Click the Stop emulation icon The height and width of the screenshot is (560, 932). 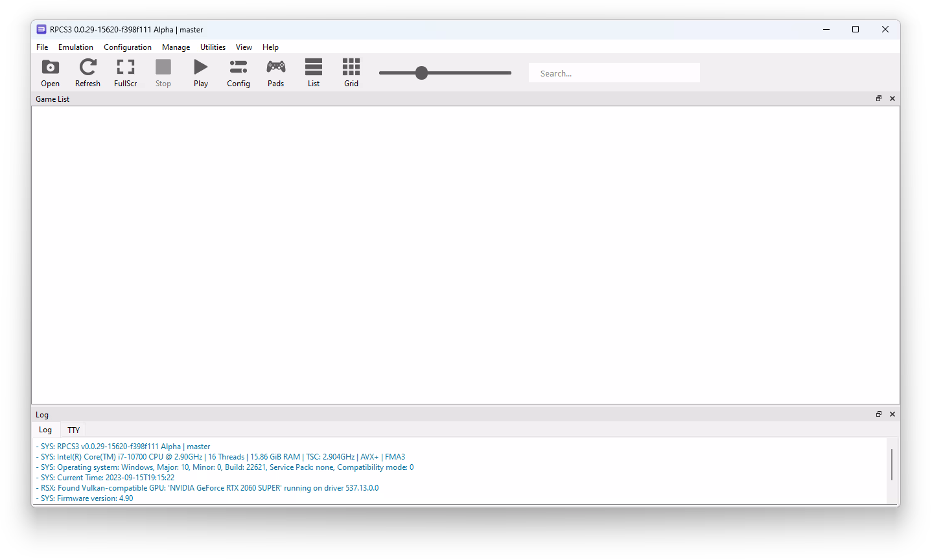(163, 73)
